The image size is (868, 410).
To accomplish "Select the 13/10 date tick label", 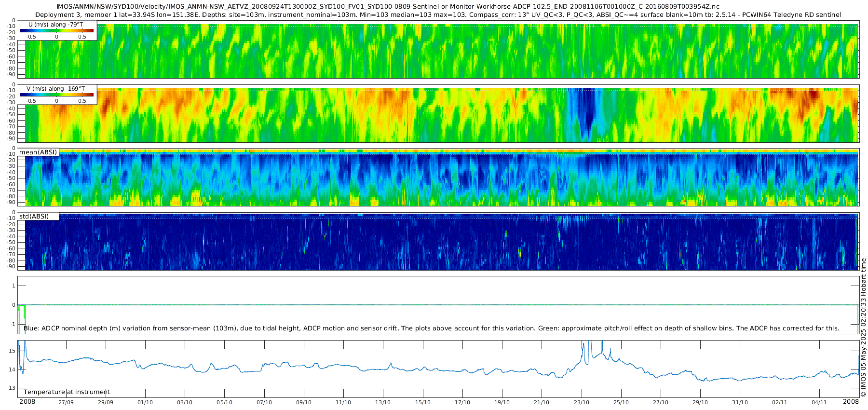I will 383,402.
